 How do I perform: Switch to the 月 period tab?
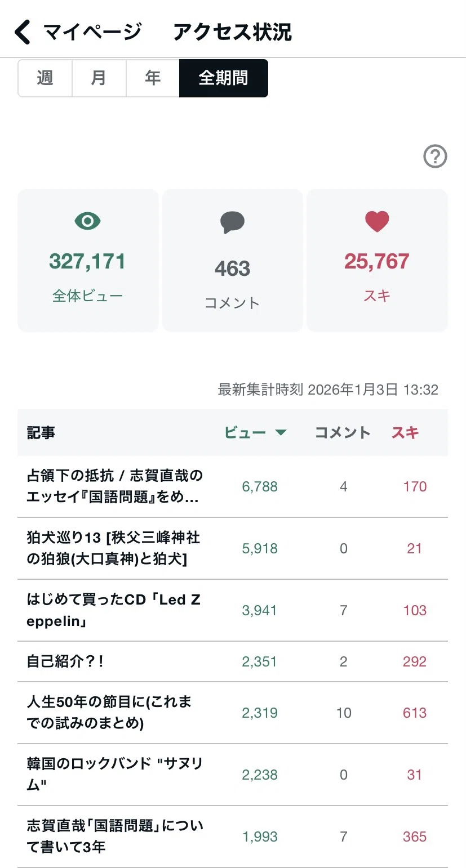pyautogui.click(x=99, y=78)
